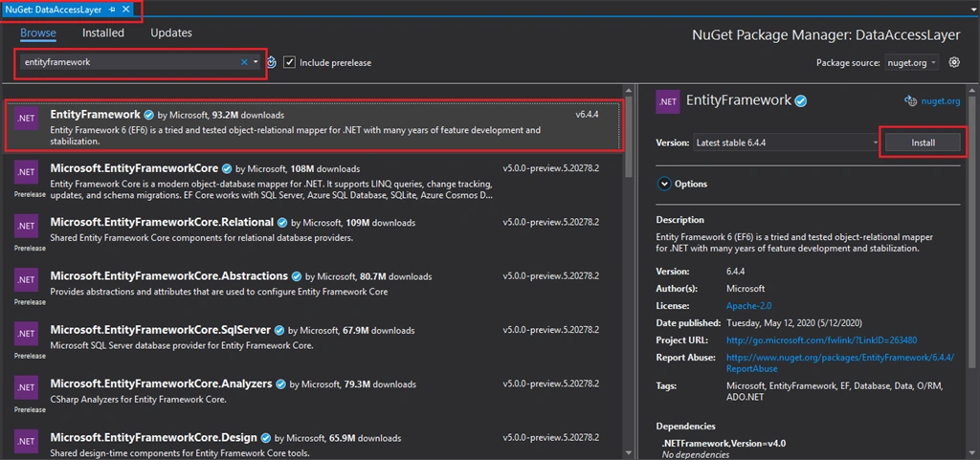Click the globe icon beside nuget.org link
The image size is (980, 460).
(x=911, y=100)
